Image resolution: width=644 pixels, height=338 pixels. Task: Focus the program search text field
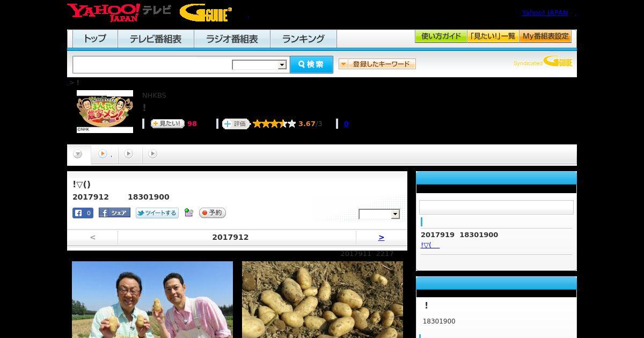click(x=152, y=64)
